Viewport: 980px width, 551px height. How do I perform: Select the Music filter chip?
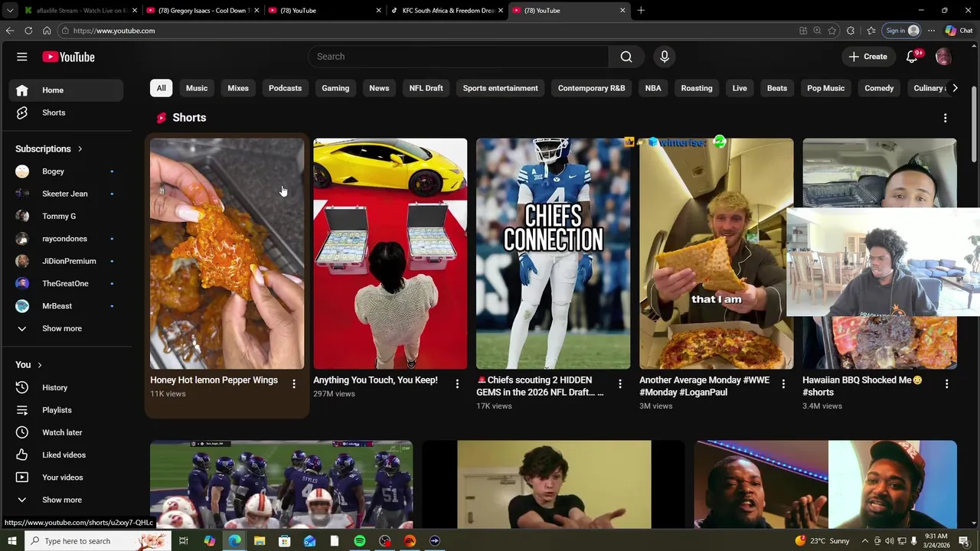point(197,88)
